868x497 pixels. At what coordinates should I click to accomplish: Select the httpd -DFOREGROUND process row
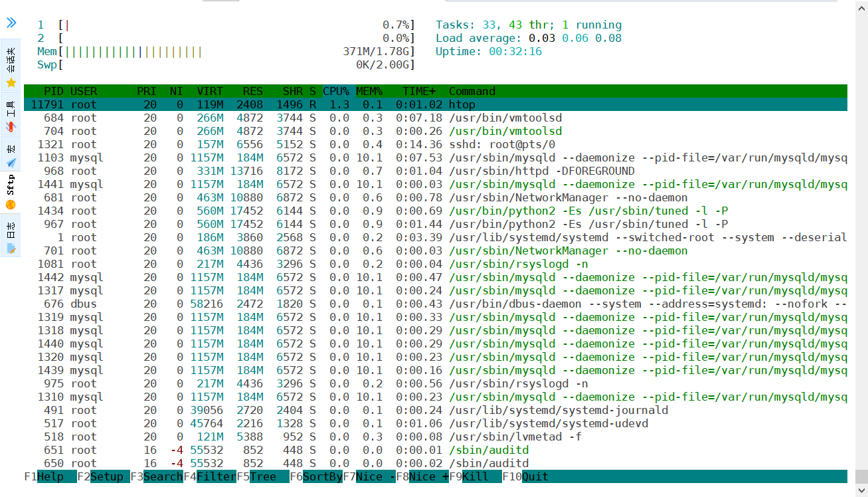pos(436,171)
